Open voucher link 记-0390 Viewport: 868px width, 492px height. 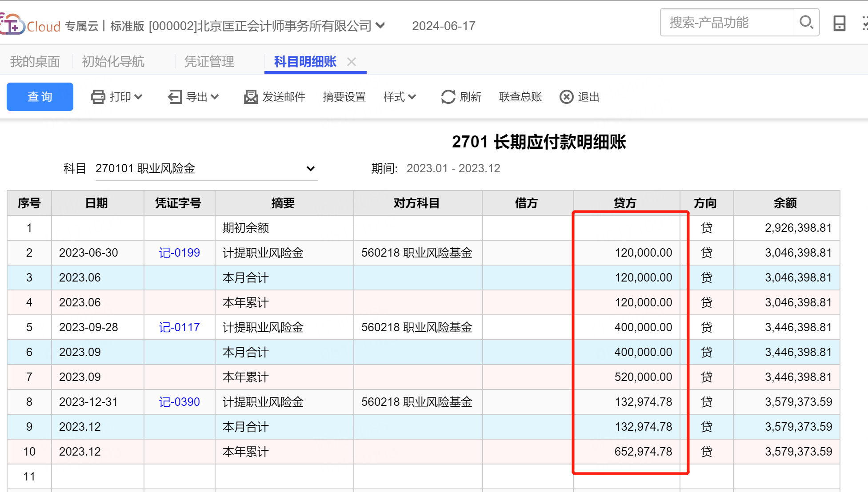[179, 402]
